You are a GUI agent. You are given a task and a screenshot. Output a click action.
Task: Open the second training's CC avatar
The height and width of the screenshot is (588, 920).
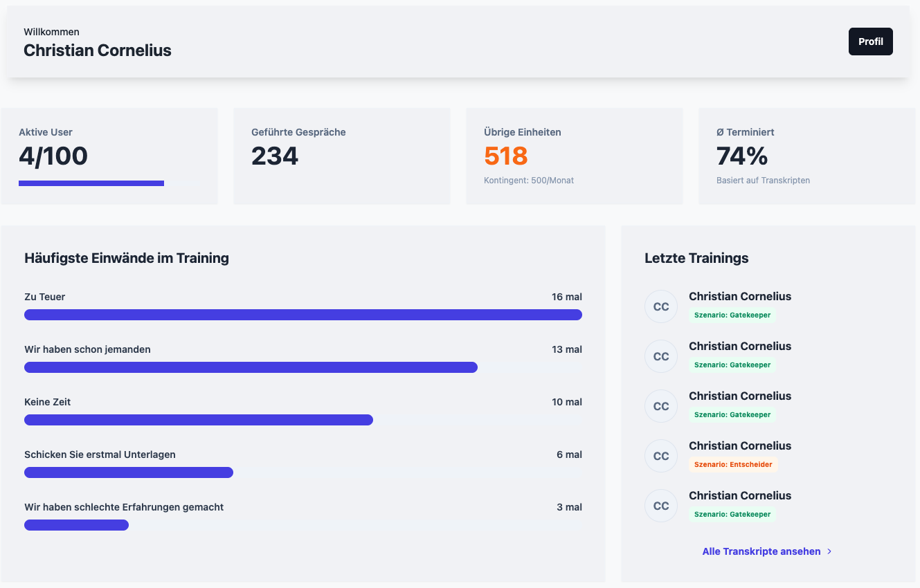[x=660, y=356]
